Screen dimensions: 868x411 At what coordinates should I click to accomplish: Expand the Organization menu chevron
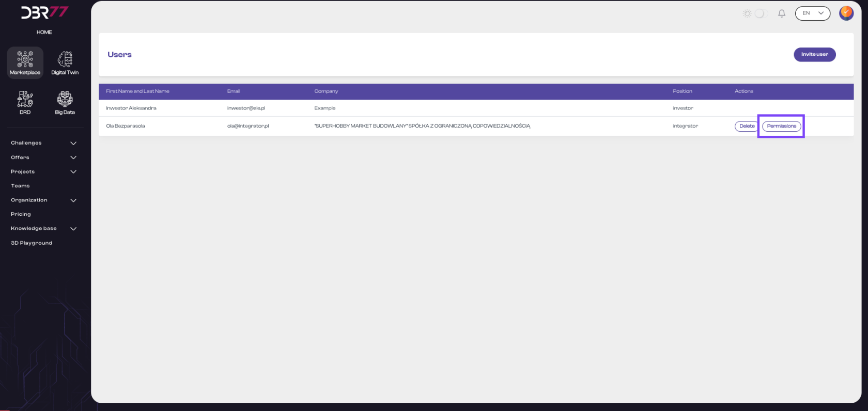pos(73,200)
